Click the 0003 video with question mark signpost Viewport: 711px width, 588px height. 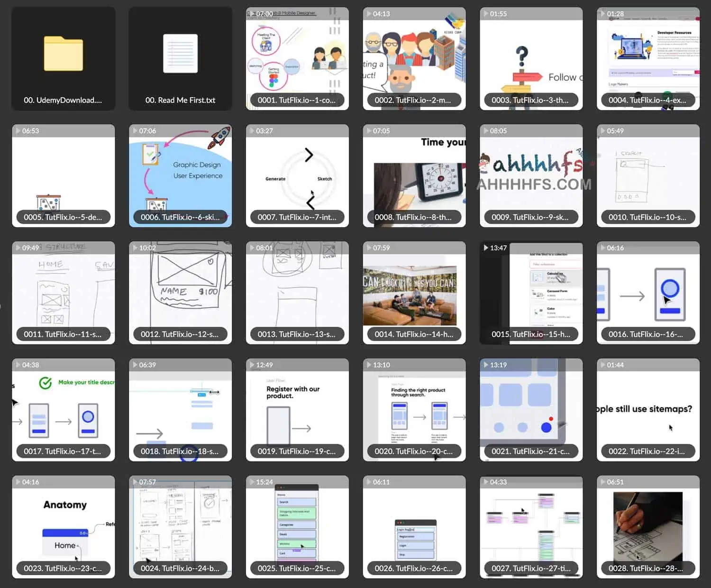click(x=531, y=57)
